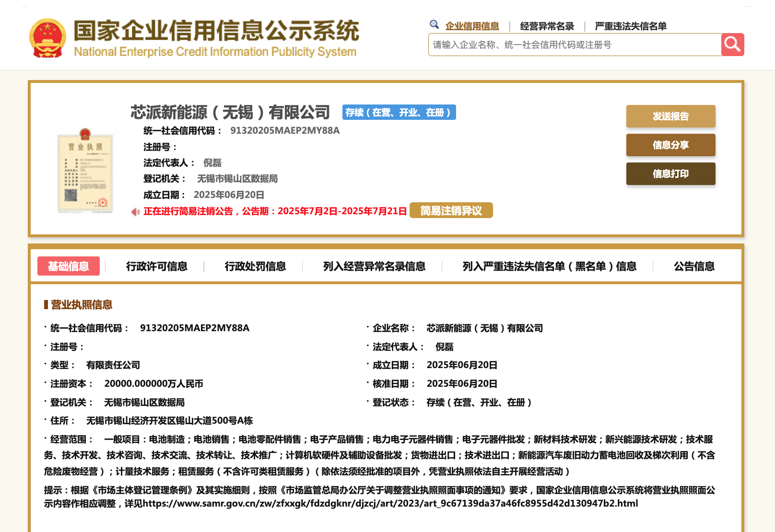The image size is (775, 532).
Task: Switch search to 严重违法失信名单
Action: tap(631, 26)
